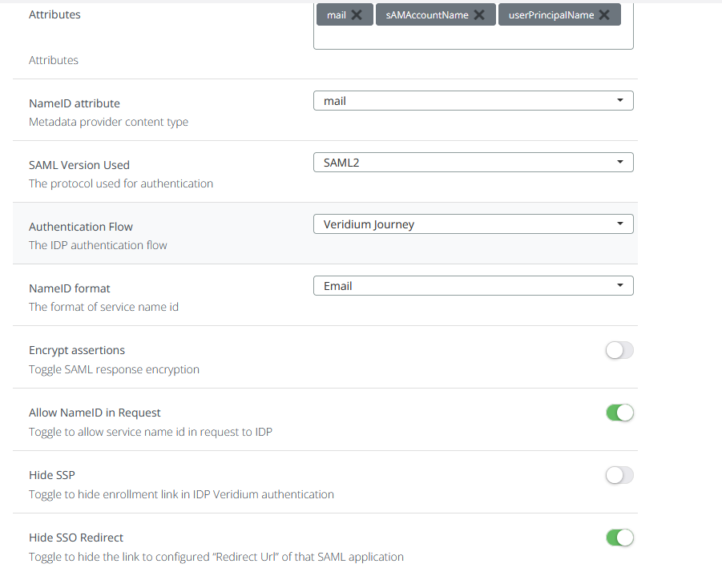Viewport: 722px width, 588px height.
Task: Open the NameID attribute dropdown
Action: coord(473,101)
